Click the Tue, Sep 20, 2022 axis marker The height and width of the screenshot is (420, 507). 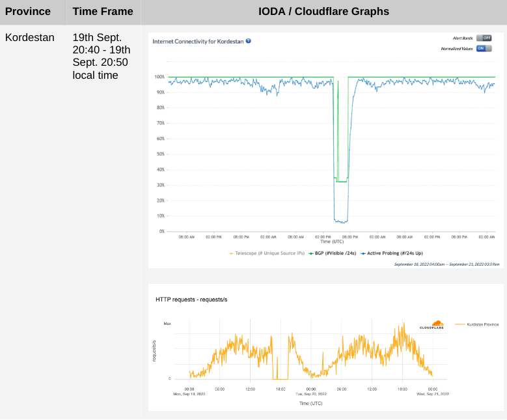coord(310,394)
